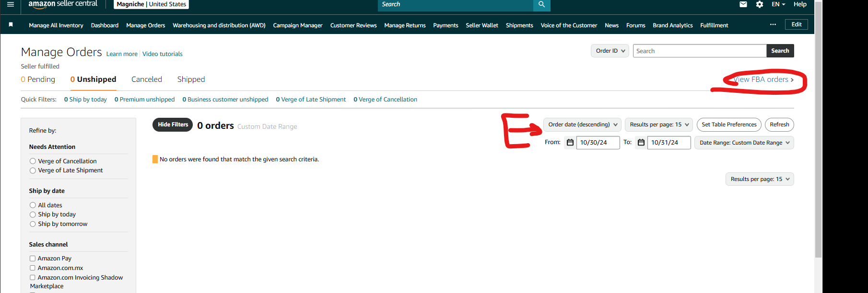Screen dimensions: 868x293
Task: Switch to the Pending tab
Action: (x=38, y=79)
